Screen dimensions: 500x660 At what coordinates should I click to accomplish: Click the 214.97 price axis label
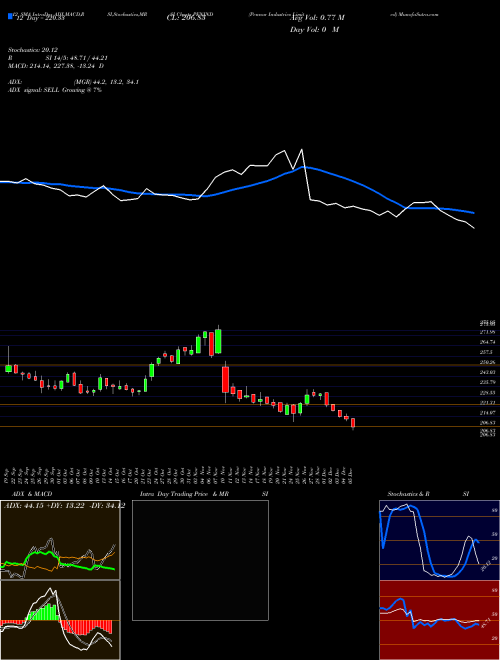[488, 412]
